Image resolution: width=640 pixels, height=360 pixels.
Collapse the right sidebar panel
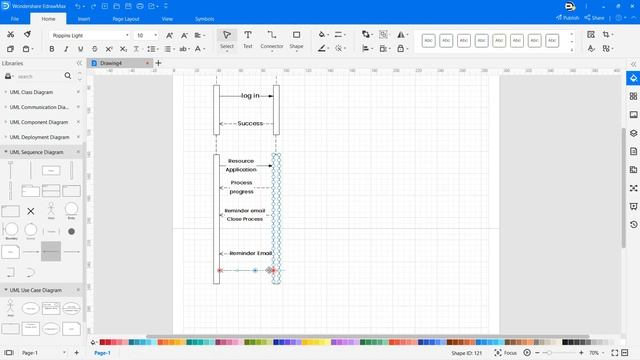tap(633, 64)
